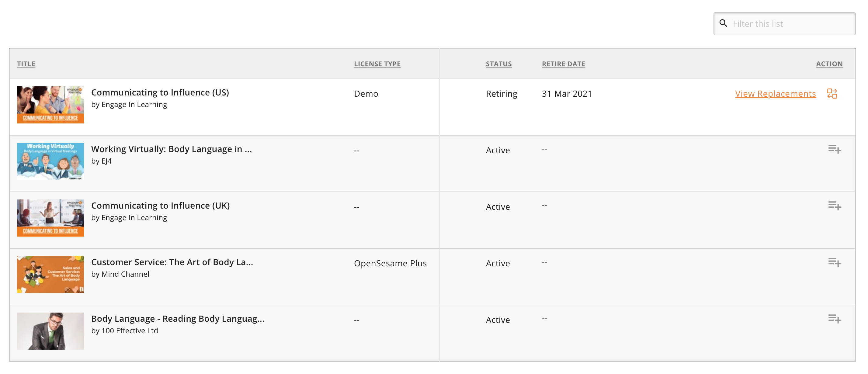Focus the Filter this list field
This screenshot has width=868, height=374.
(x=784, y=24)
